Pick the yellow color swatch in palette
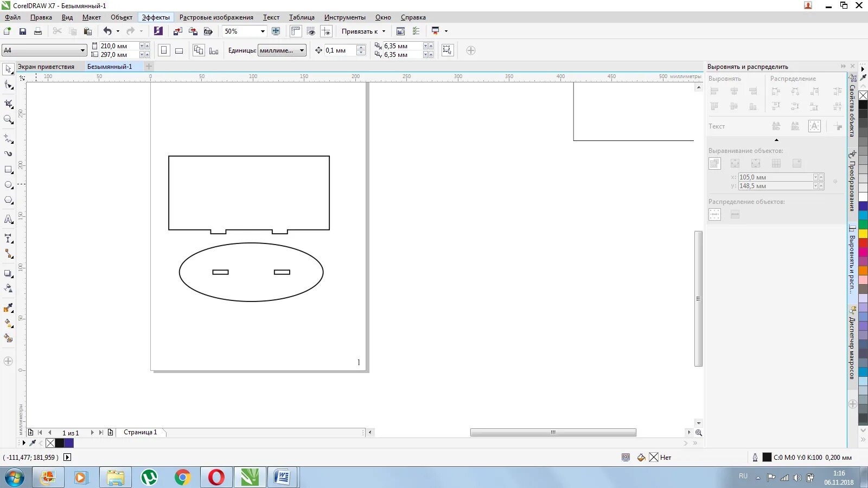868x488 pixels. [x=863, y=234]
